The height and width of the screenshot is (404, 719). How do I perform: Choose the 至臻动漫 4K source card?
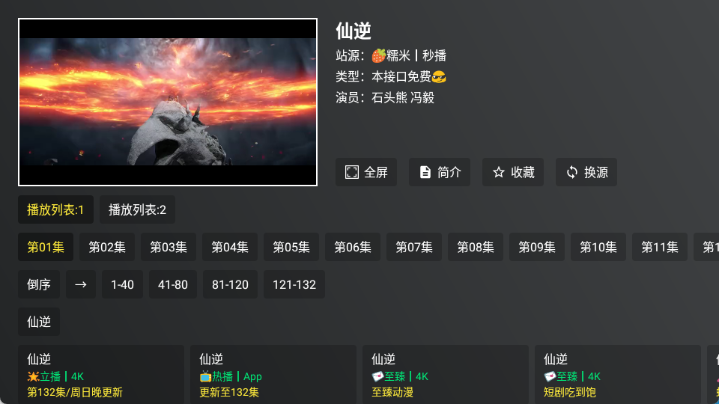pos(445,375)
